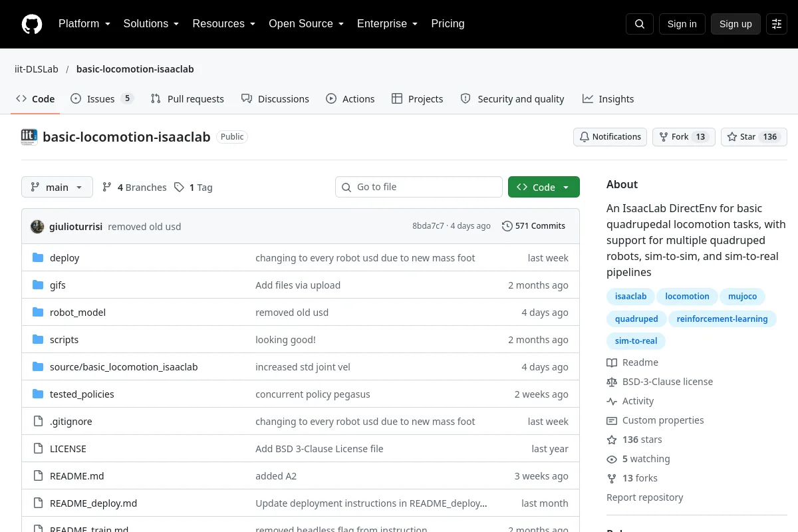Click the Activity pulse icon
The height and width of the screenshot is (532, 798).
coord(612,401)
